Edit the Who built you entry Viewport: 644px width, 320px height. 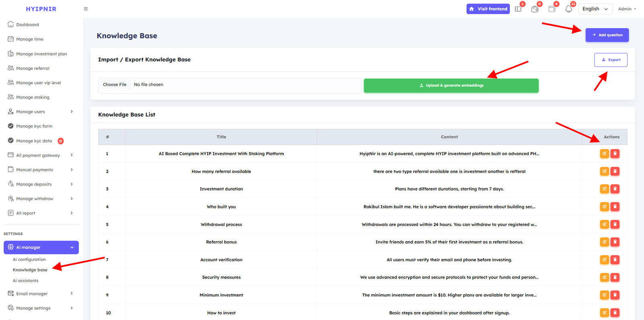[605, 207]
